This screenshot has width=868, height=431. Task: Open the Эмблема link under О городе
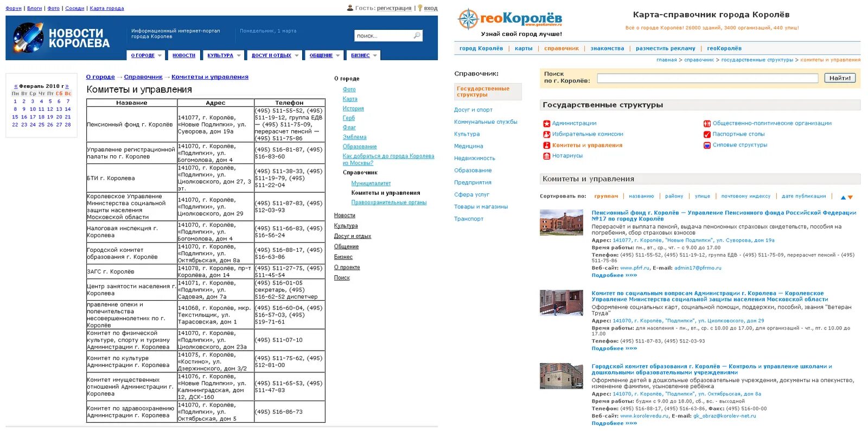pyautogui.click(x=354, y=137)
